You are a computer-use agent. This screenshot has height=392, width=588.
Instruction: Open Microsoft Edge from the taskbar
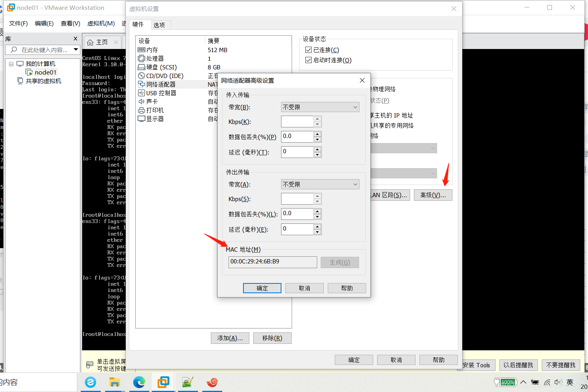139,382
